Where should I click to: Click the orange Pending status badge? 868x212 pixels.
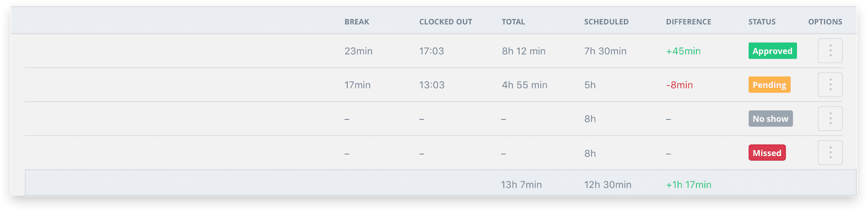[x=769, y=85]
